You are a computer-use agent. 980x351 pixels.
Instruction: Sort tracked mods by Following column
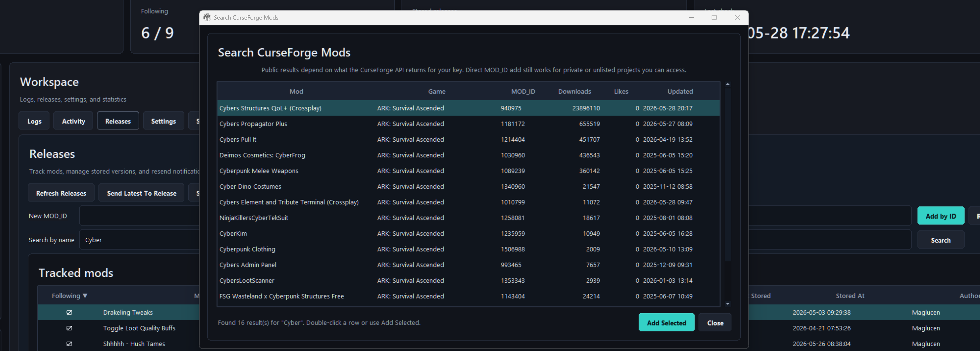click(69, 295)
